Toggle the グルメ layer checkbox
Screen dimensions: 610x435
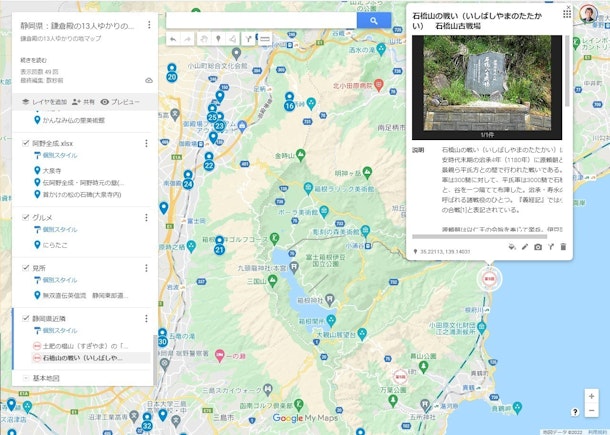(x=26, y=216)
